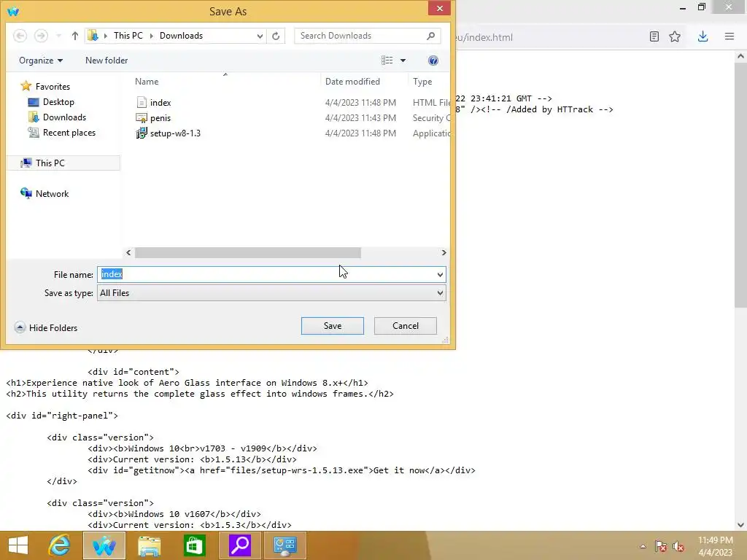
Task: Sort files by Name column
Action: pos(147,82)
